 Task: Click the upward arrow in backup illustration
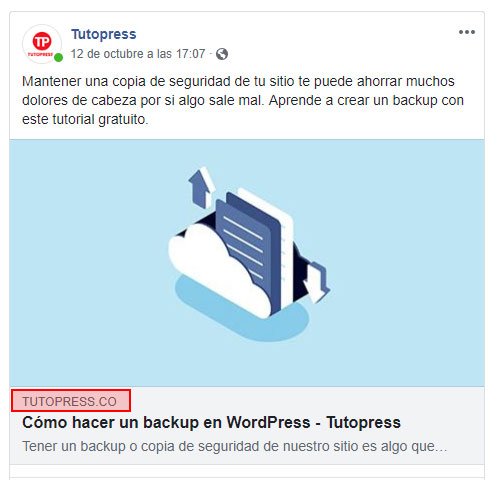(x=200, y=187)
